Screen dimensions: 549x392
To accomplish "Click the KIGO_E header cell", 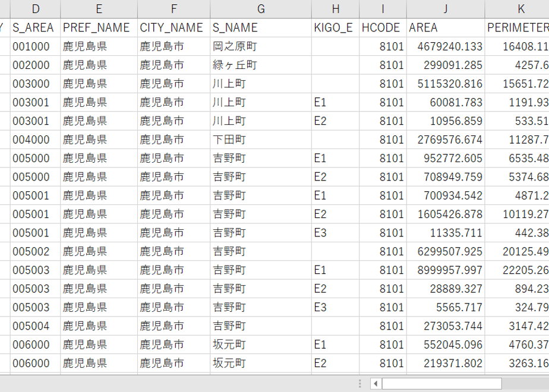I will [336, 28].
